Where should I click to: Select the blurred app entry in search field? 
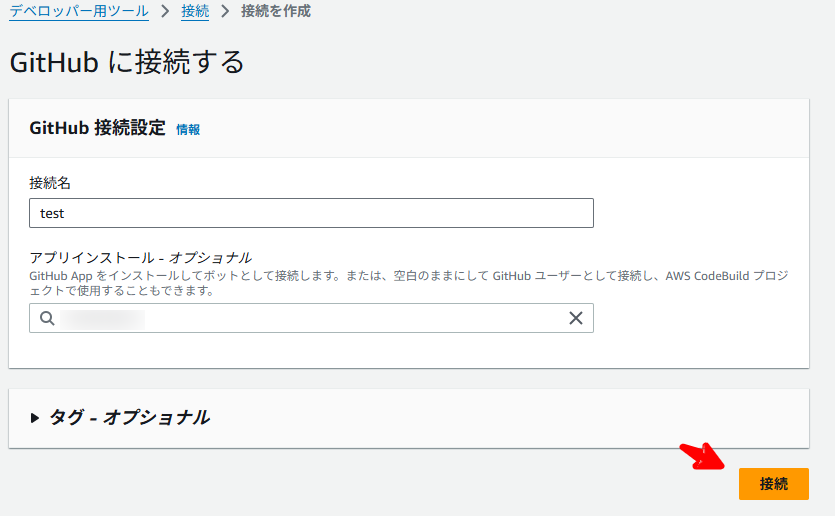[x=102, y=319]
